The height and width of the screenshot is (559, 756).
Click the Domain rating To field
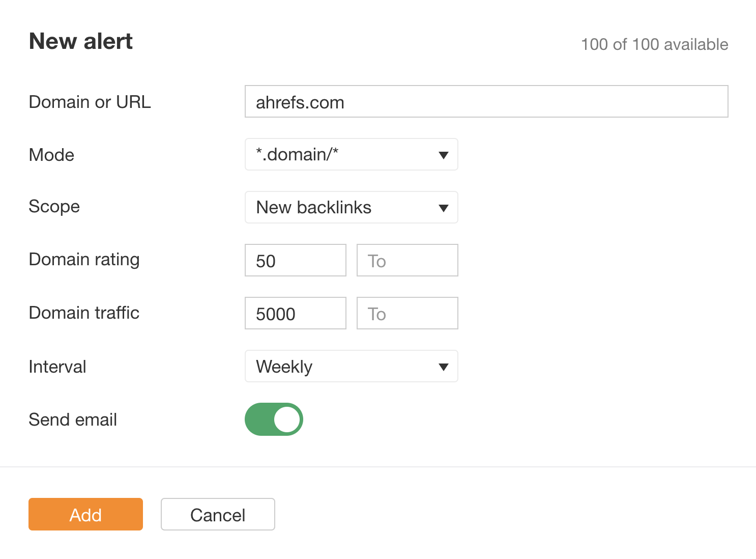[407, 260]
